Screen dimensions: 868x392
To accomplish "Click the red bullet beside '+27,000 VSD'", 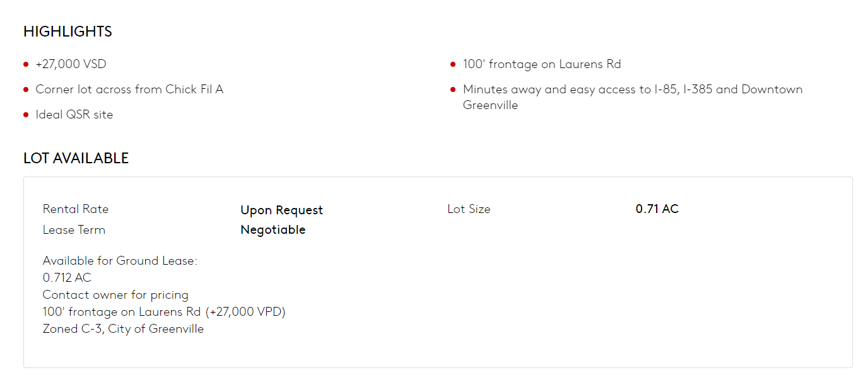I will 26,64.
